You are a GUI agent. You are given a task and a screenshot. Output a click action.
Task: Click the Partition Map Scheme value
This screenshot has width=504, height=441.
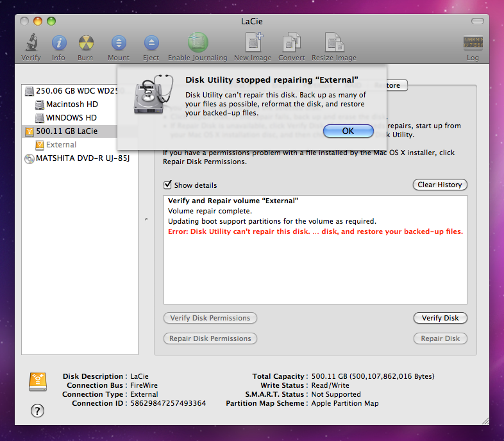(x=345, y=403)
